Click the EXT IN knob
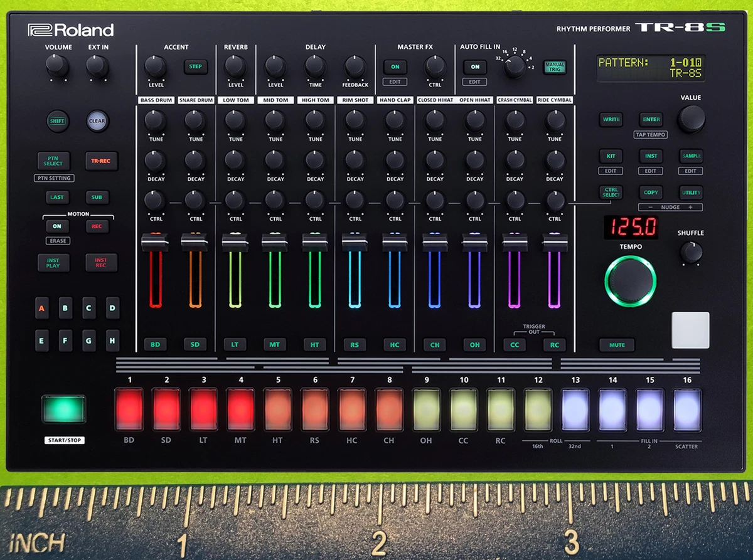Screen dimensions: 753x560 [97, 66]
